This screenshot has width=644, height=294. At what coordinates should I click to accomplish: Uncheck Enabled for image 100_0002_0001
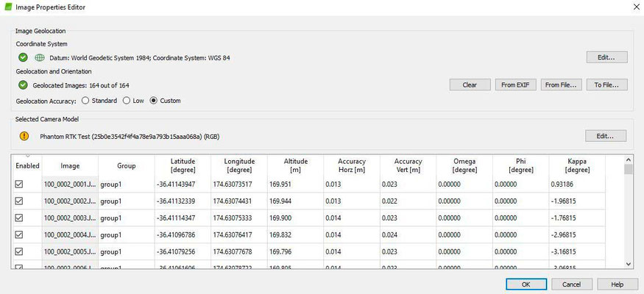tap(19, 184)
